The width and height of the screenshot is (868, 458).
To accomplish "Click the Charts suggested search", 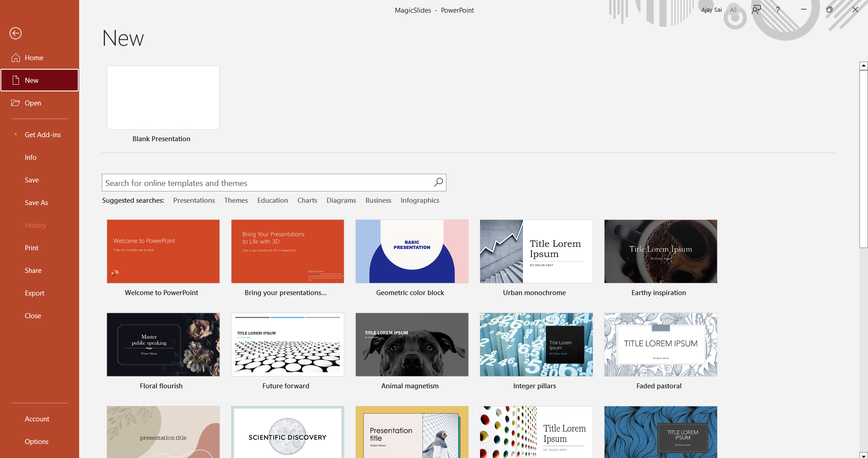I will pos(307,200).
